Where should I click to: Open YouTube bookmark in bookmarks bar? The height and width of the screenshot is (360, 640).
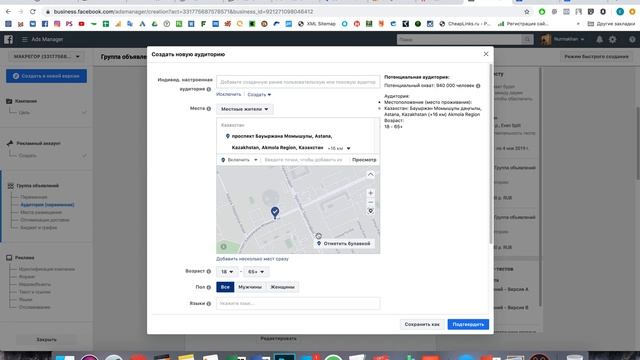click(x=81, y=24)
